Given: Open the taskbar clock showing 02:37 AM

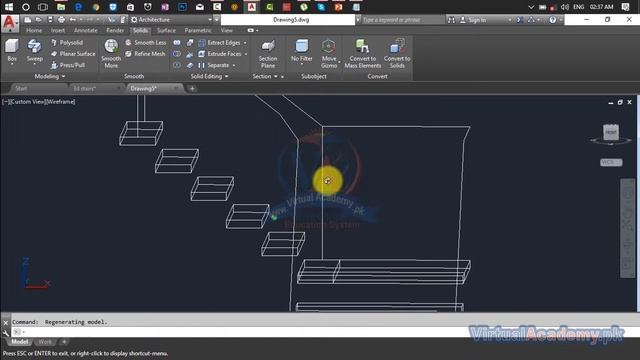Looking at the screenshot, I should pos(601,7).
